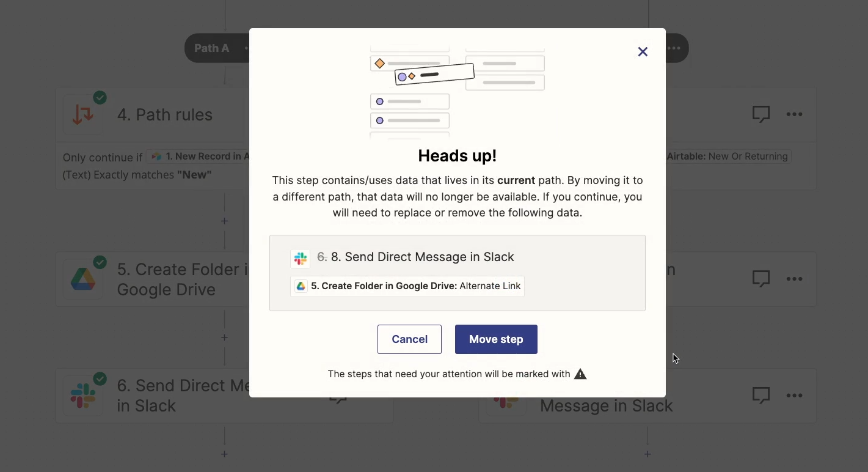Click the Google Drive icon on step 5
The width and height of the screenshot is (868, 472).
(83, 279)
